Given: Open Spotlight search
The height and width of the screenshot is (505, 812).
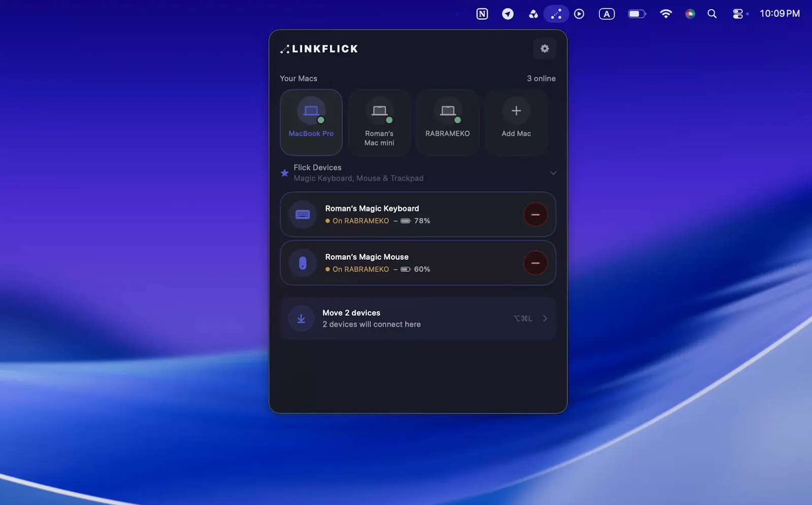Looking at the screenshot, I should pyautogui.click(x=712, y=14).
